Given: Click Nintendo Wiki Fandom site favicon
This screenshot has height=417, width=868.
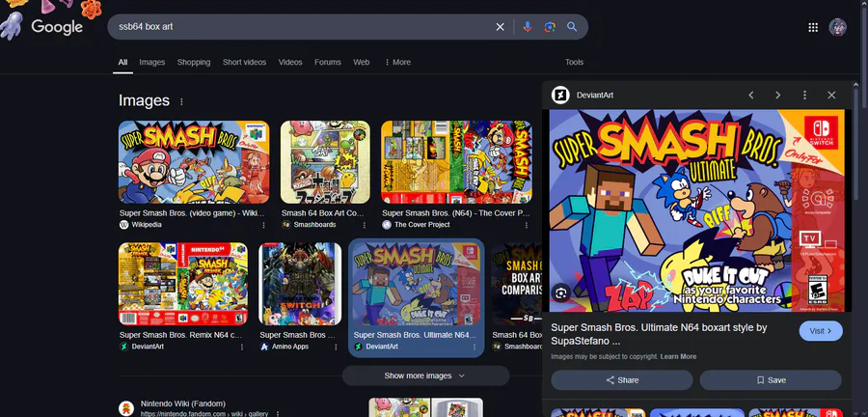Looking at the screenshot, I should click(126, 408).
